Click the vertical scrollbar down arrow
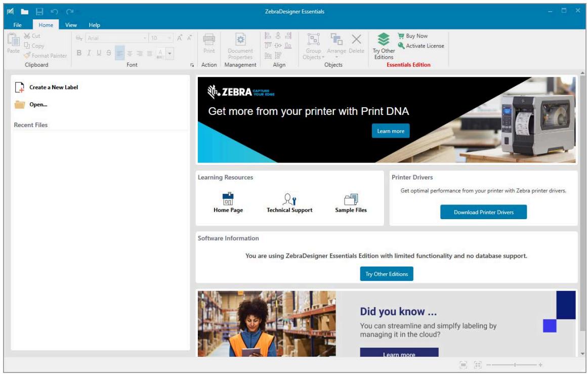The width and height of the screenshot is (588, 374). click(x=582, y=353)
